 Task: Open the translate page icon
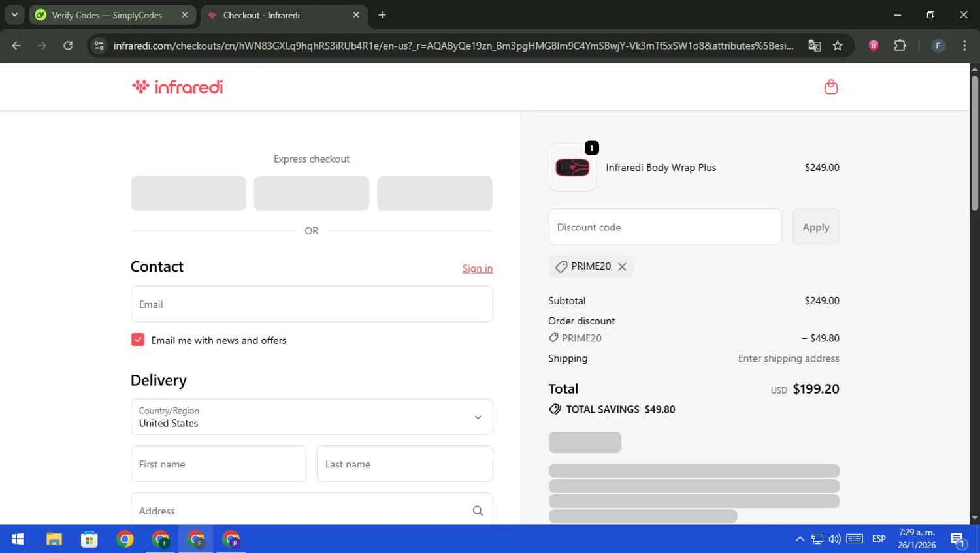[814, 46]
